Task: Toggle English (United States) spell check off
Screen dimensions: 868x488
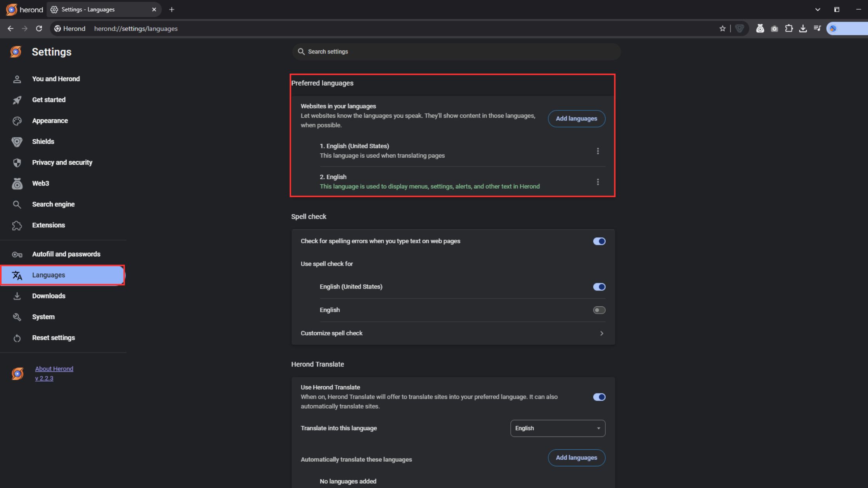Action: click(599, 287)
